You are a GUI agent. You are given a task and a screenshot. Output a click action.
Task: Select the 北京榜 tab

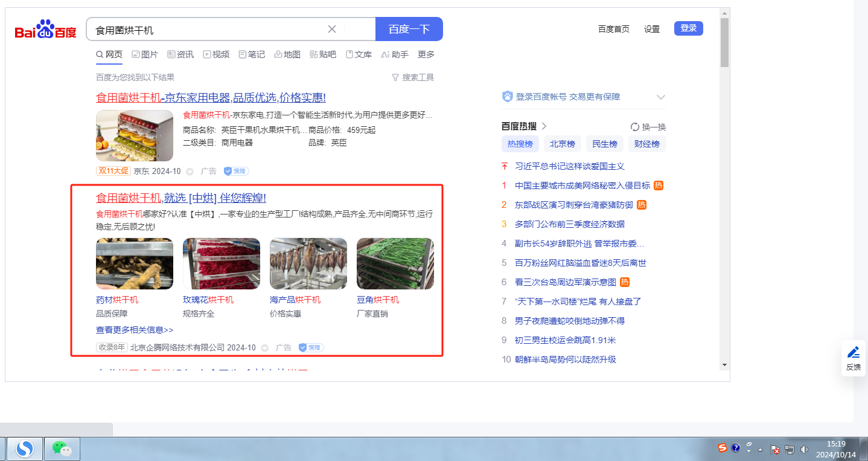click(563, 144)
